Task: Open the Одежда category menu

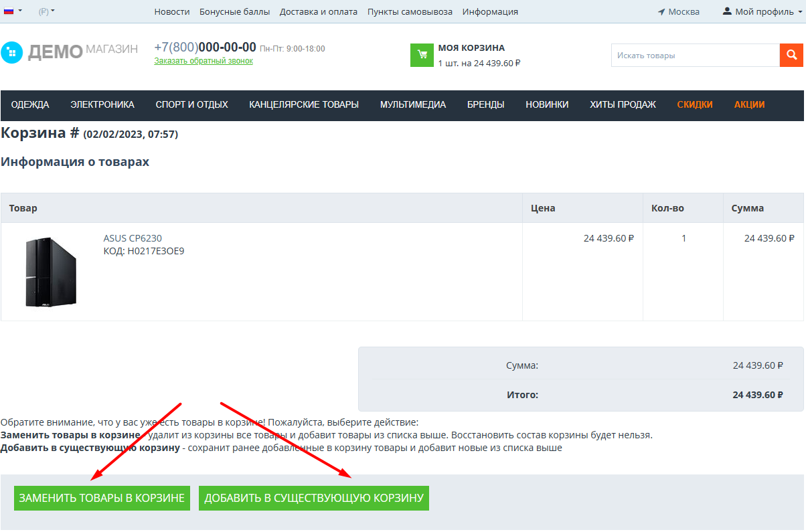Action: pyautogui.click(x=30, y=104)
